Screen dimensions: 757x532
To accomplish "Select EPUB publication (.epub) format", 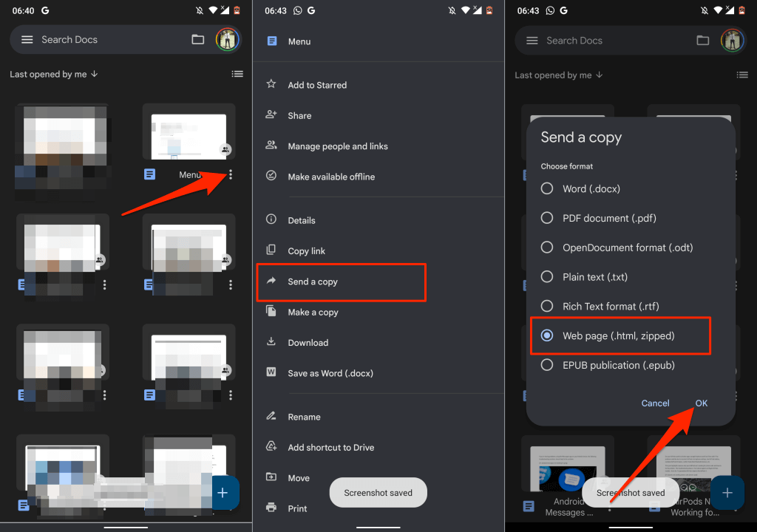I will coord(547,365).
